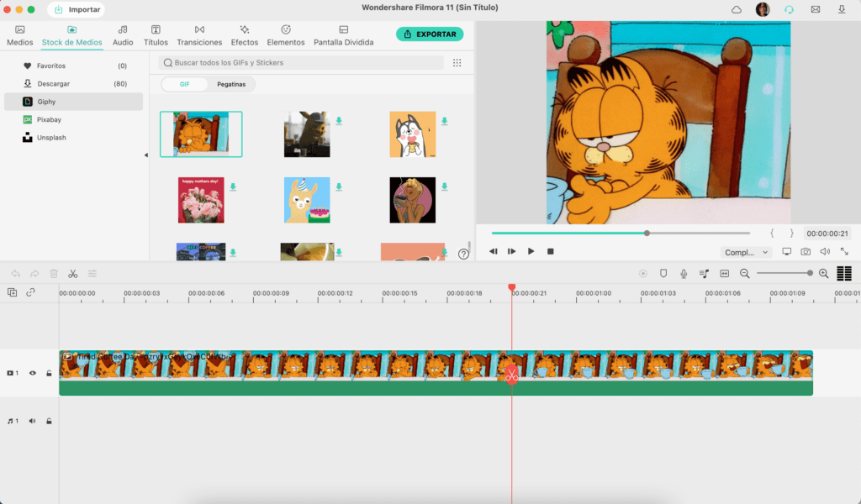Viewport: 861px width, 504px height.
Task: Switch to the Pegatinas filter
Action: pyautogui.click(x=231, y=85)
